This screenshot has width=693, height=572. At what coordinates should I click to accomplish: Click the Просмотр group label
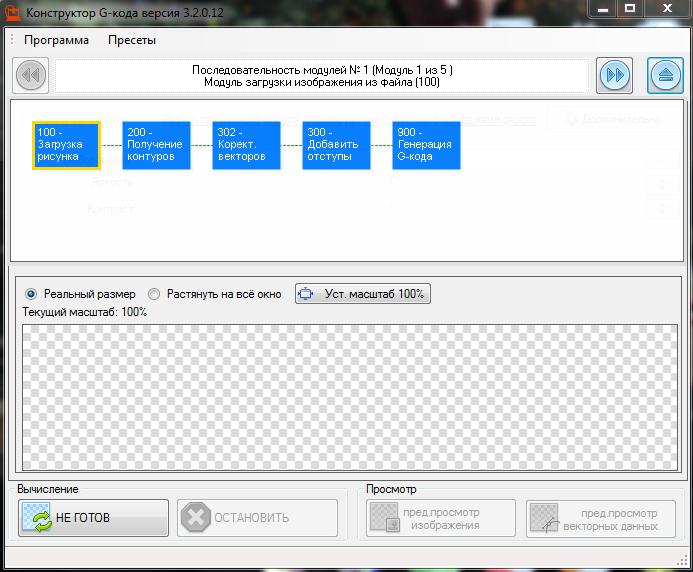391,489
